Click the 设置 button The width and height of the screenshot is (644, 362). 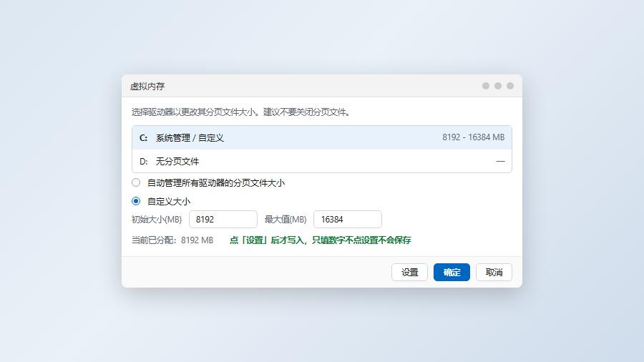[409, 272]
